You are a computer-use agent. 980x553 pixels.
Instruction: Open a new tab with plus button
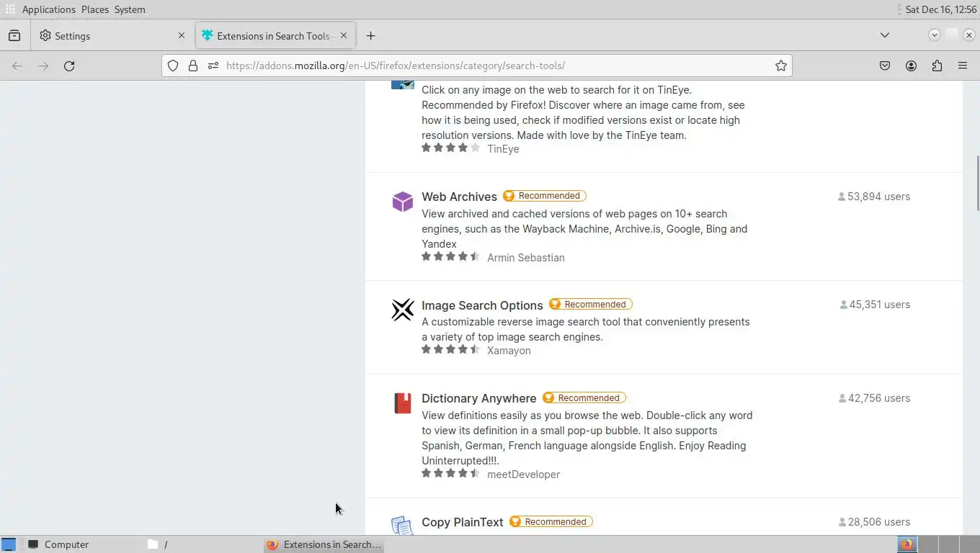pyautogui.click(x=370, y=35)
